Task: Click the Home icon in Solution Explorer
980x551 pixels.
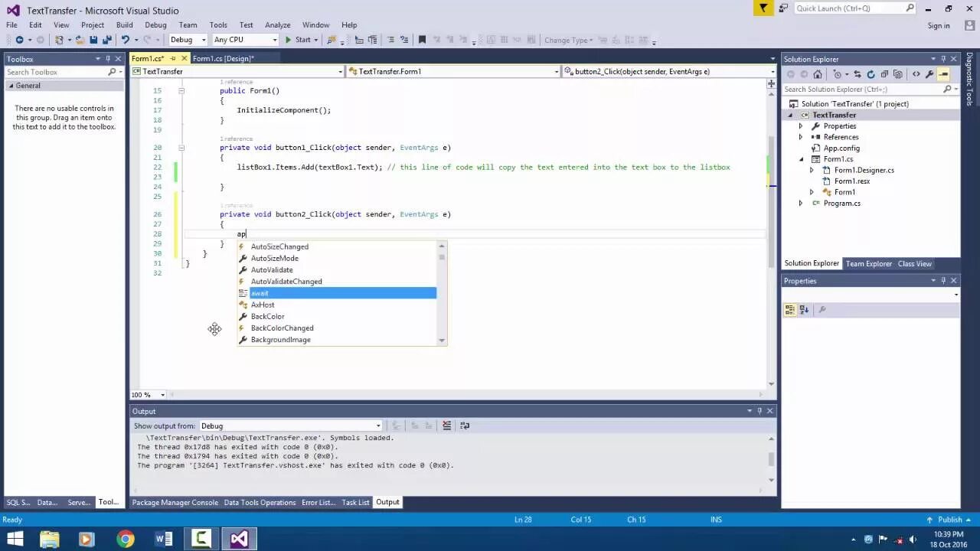Action: 818,74
